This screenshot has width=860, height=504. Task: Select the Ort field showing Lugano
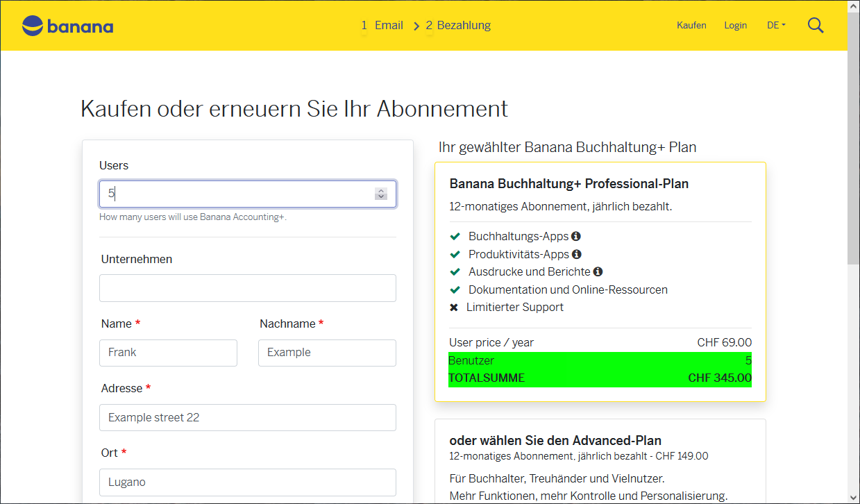(x=248, y=482)
